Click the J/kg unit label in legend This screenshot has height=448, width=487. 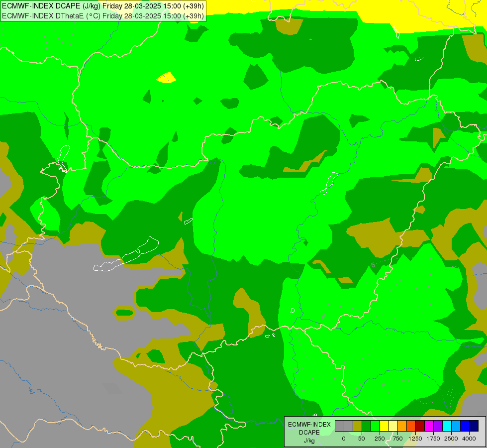[309, 441]
